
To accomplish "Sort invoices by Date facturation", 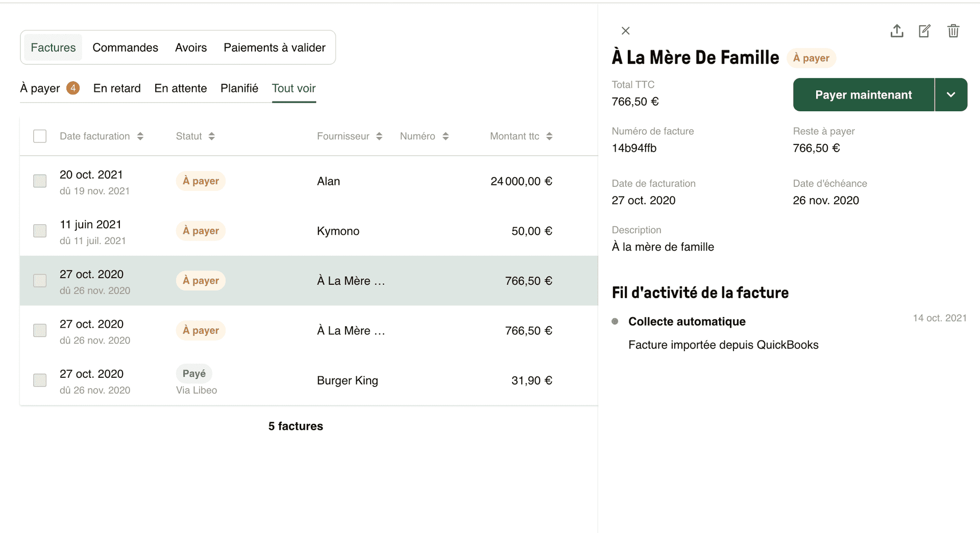I will (140, 136).
